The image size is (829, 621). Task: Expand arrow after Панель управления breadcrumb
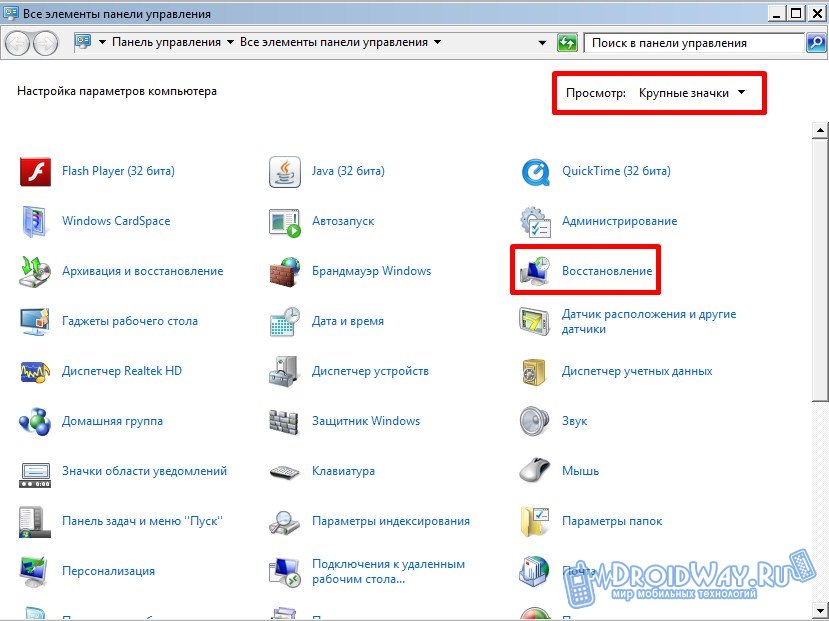230,42
